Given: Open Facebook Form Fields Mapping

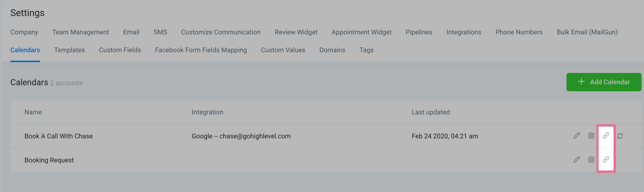Looking at the screenshot, I should [201, 50].
